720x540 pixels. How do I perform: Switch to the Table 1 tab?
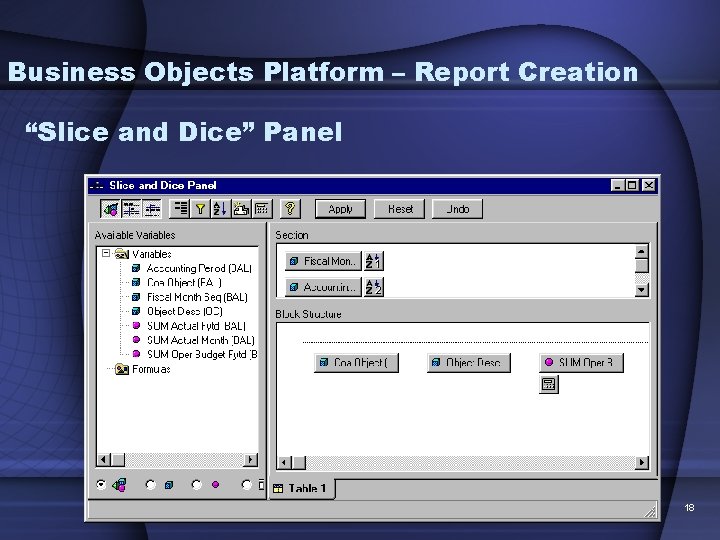pyautogui.click(x=303, y=489)
